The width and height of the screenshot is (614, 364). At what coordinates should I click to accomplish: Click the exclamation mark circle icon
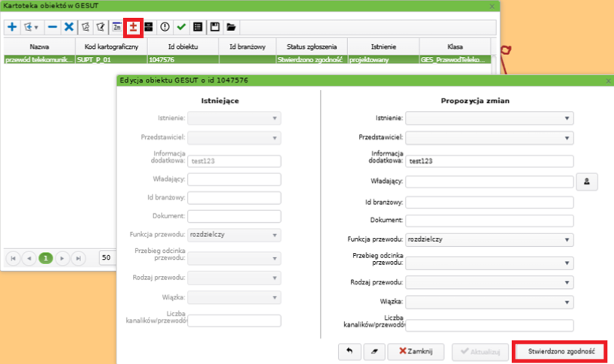coord(165,27)
